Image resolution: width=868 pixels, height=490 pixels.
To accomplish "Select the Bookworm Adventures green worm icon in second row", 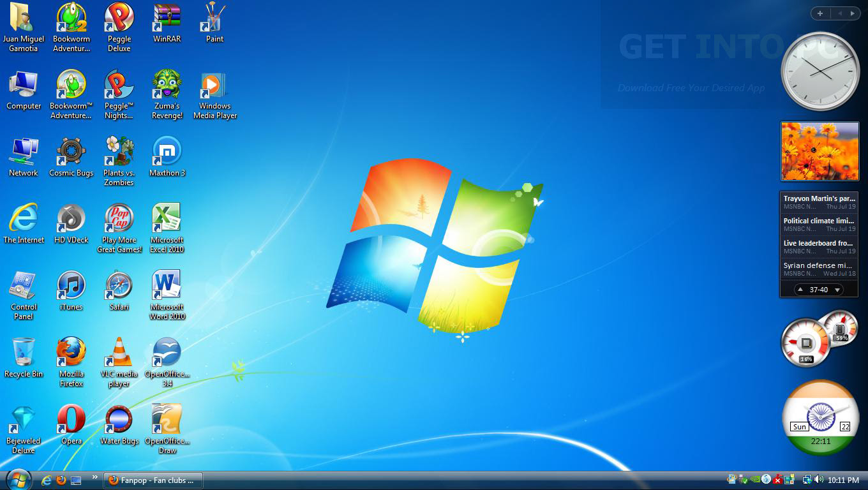I will coord(71,94).
